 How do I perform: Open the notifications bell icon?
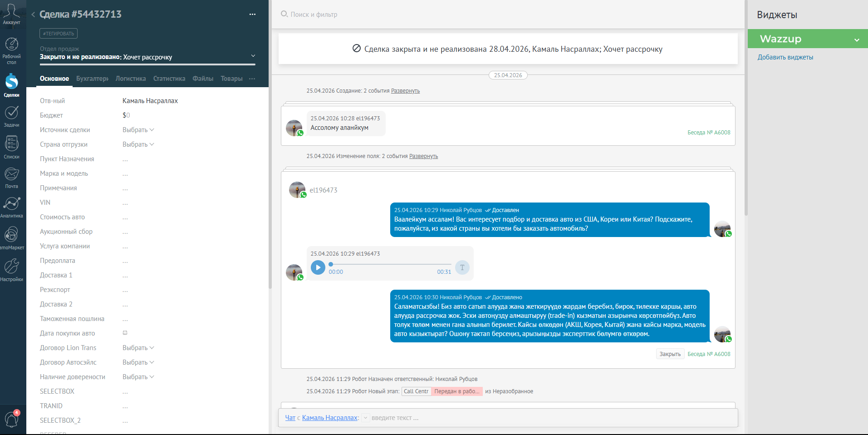(x=11, y=420)
